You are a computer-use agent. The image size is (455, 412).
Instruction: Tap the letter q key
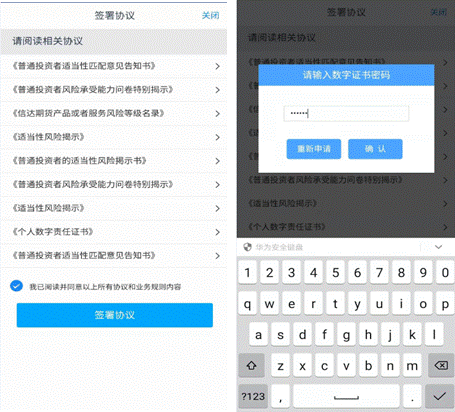point(247,304)
